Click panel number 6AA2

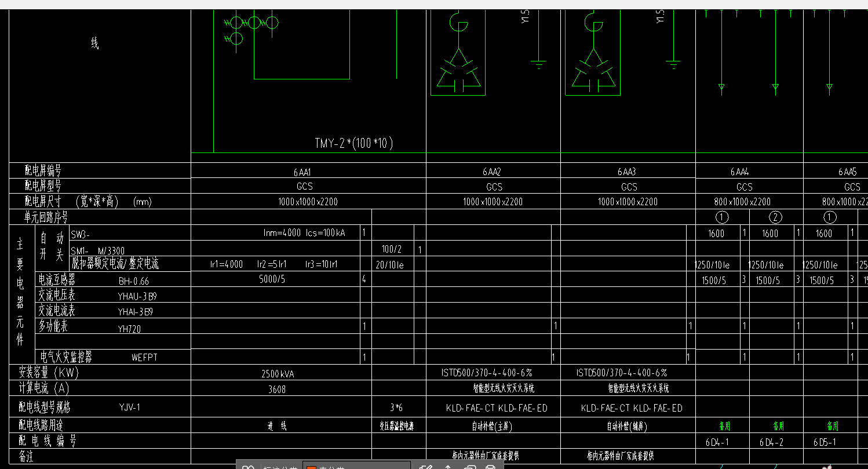coord(493,172)
